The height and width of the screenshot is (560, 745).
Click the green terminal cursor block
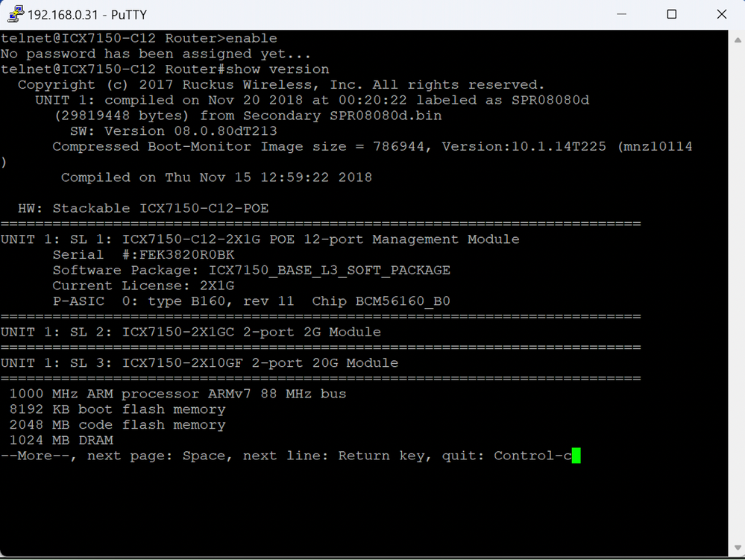tap(576, 456)
